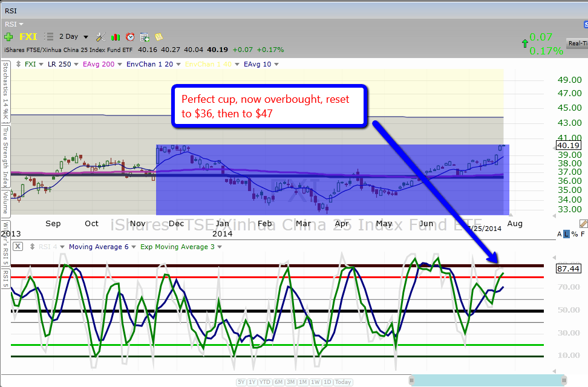The image size is (588, 387).
Task: Click the pencil drawing icon by price scale
Action: click(583, 224)
